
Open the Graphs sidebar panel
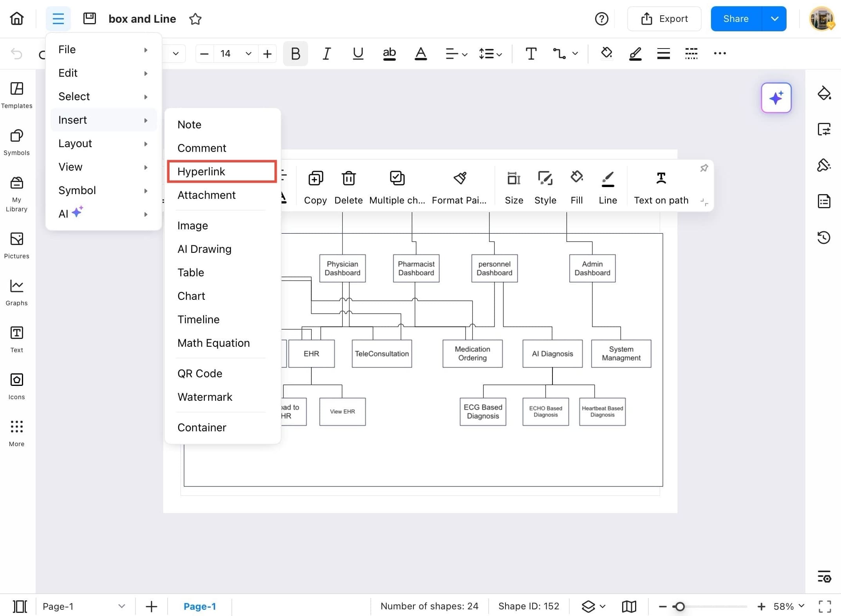[16, 292]
